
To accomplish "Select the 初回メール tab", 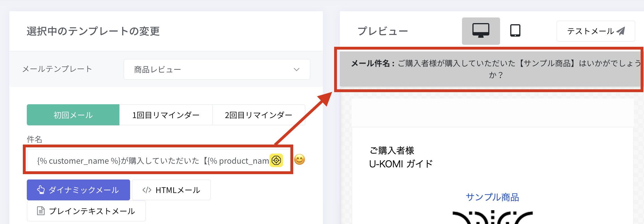I will (73, 115).
